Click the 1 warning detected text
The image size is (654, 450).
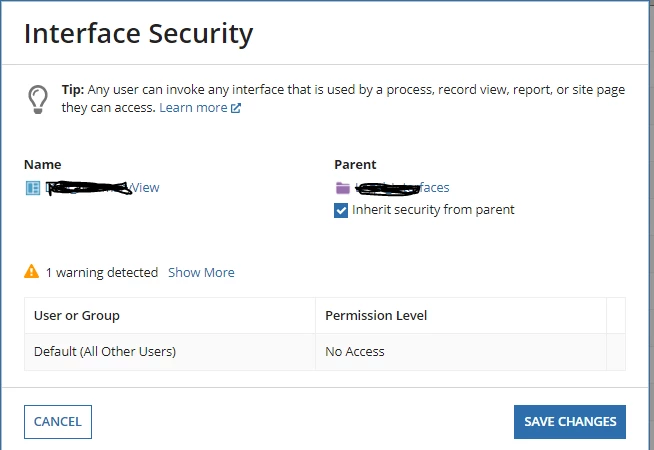click(102, 272)
